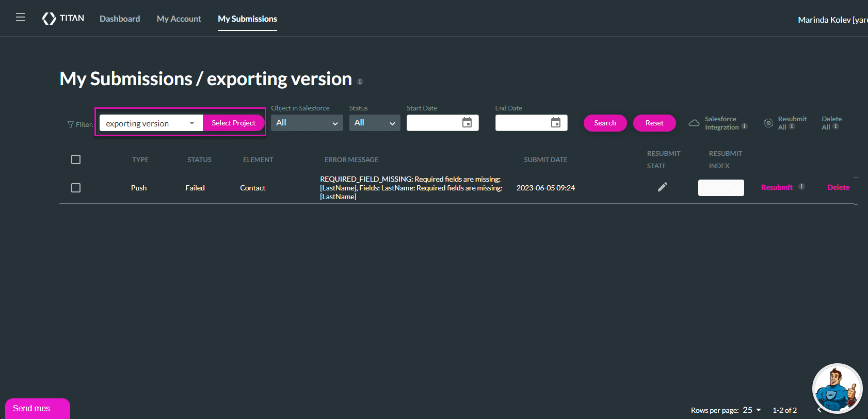
Task: Toggle the select-all checkbox in header
Action: coord(76,159)
